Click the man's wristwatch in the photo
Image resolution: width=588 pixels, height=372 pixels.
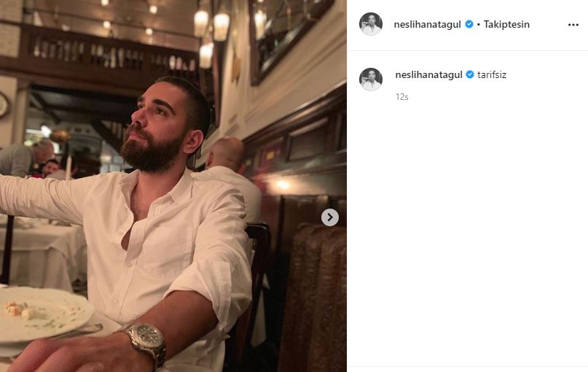point(144,342)
